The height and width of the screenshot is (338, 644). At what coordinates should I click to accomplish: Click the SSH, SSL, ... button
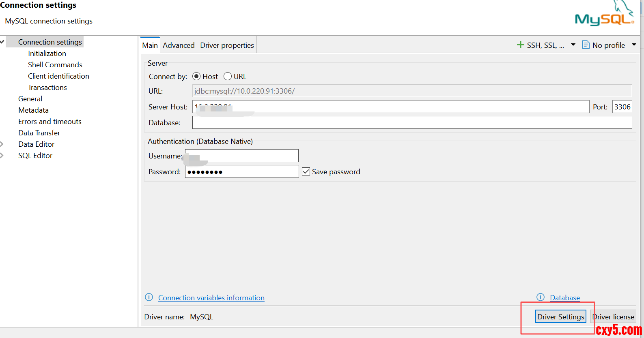[x=545, y=45]
